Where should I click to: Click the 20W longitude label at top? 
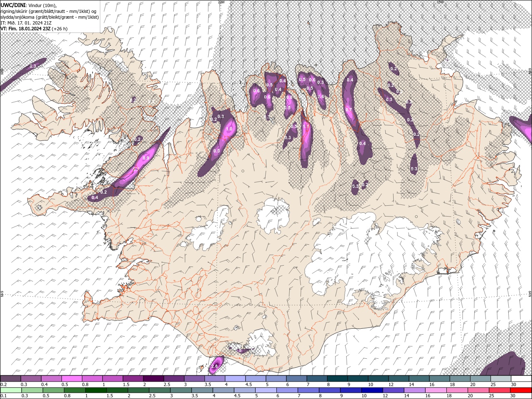tap(221, 2)
